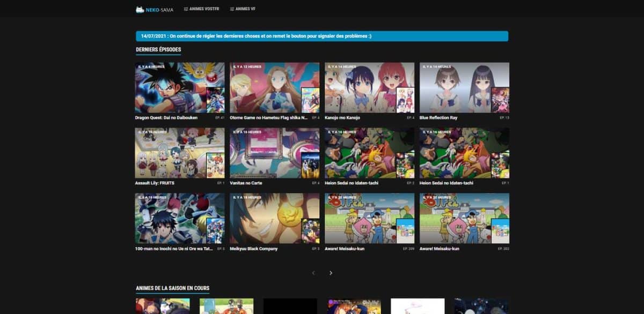Click the EP. 1 label for Assault Lily: FRUITS
This screenshot has width=644, height=314.
[221, 183]
